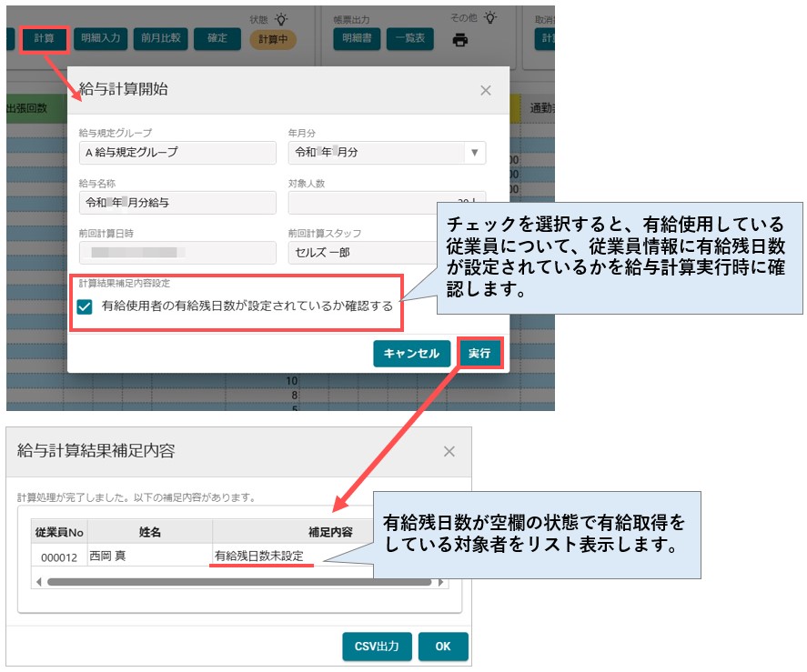Close the 給与計算開始 dialog

pyautogui.click(x=485, y=91)
